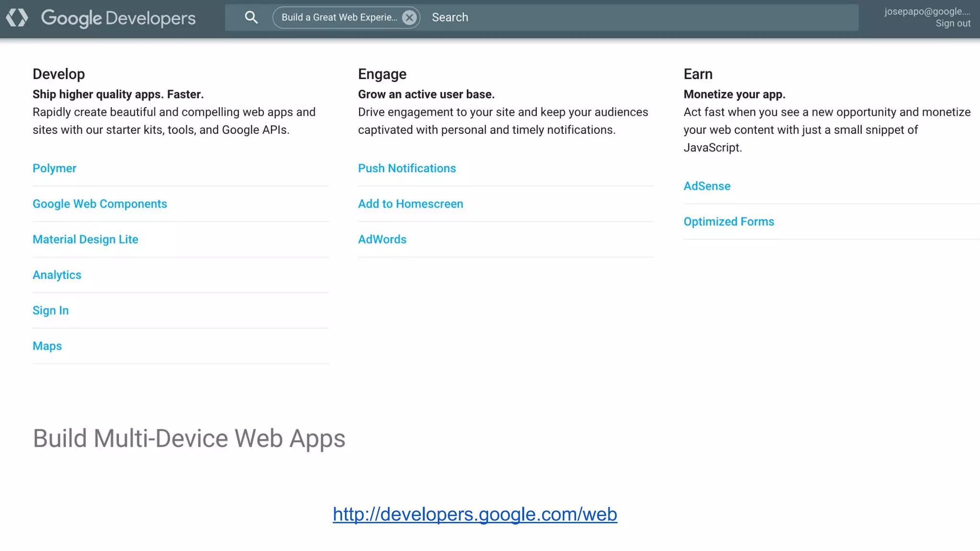Open the Push Notifications link
The image size is (980, 551).
tap(407, 168)
